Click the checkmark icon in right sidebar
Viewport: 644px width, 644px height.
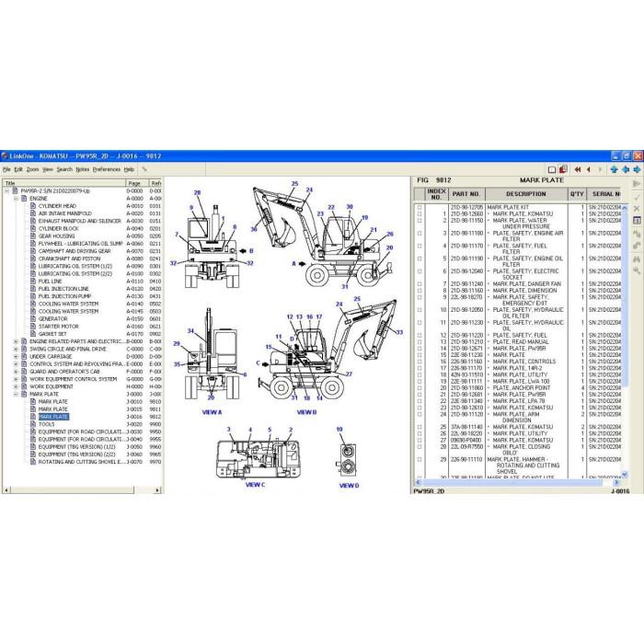pos(637,197)
